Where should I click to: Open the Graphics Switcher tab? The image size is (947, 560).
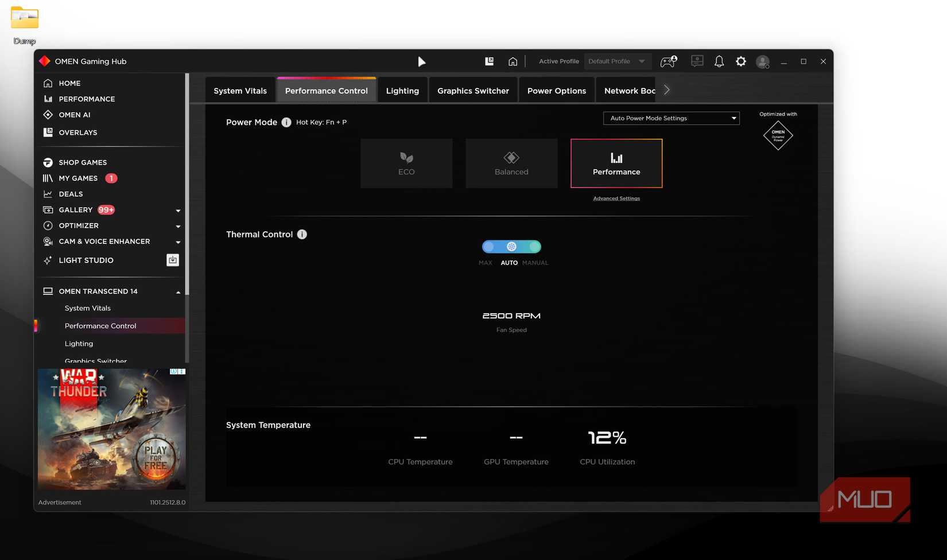coord(472,90)
